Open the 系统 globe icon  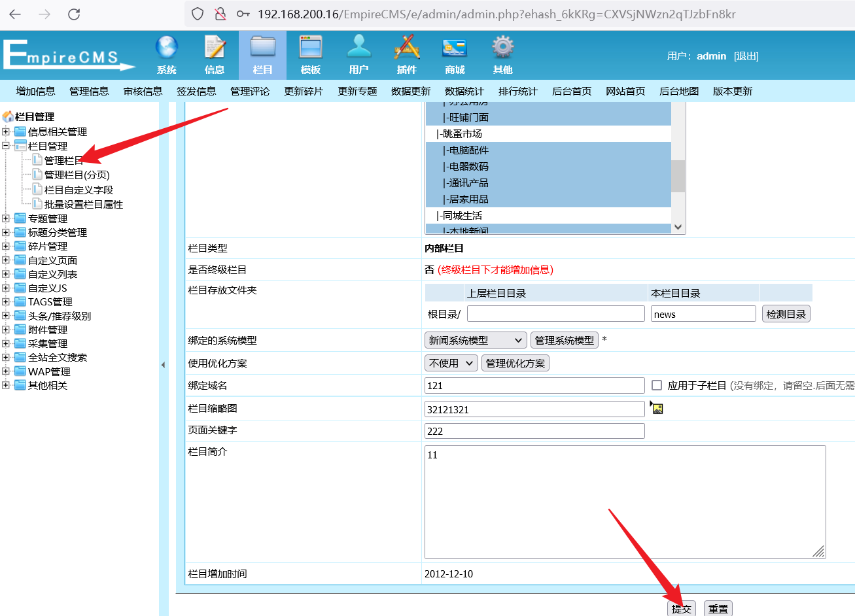(x=167, y=48)
